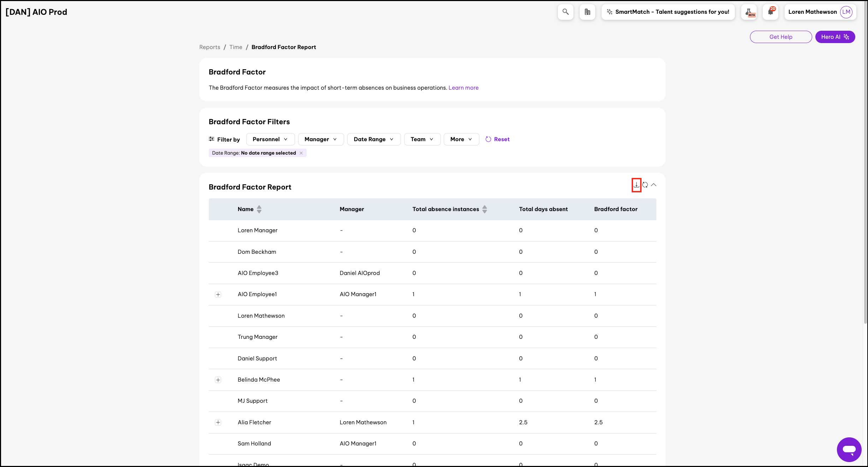The height and width of the screenshot is (467, 868).
Task: Open the Personnel filter dropdown
Action: (x=270, y=139)
